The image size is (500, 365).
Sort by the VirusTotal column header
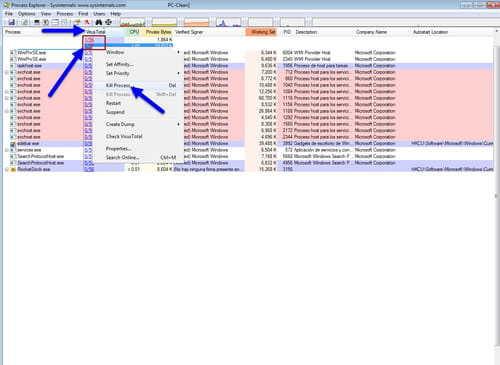pyautogui.click(x=104, y=32)
